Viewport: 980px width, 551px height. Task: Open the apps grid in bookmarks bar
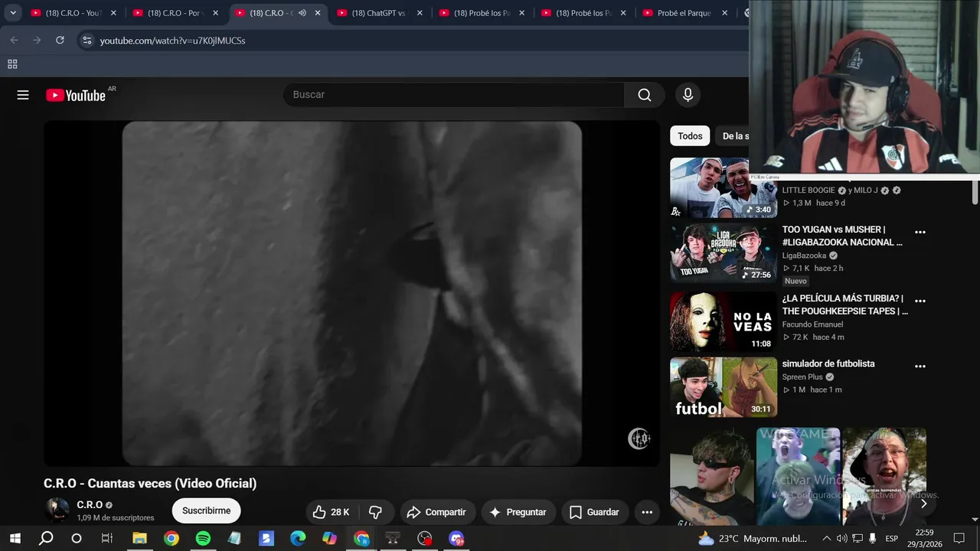pyautogui.click(x=12, y=64)
